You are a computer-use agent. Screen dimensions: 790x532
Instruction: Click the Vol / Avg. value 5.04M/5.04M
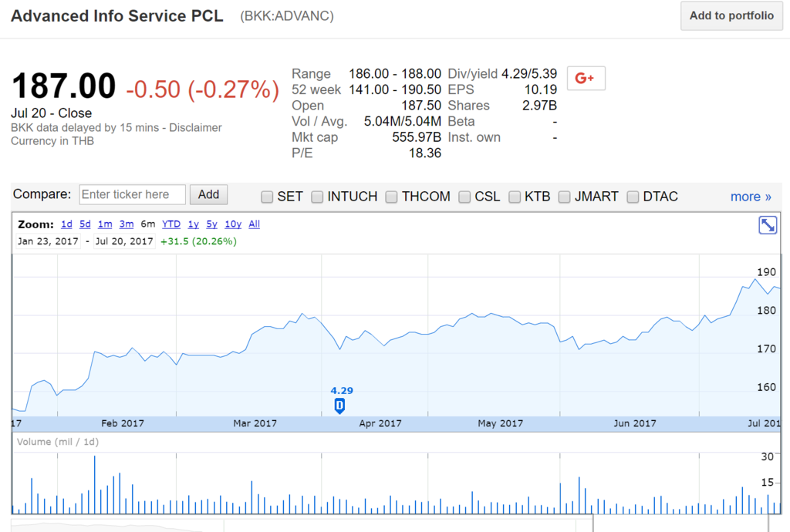click(x=403, y=122)
